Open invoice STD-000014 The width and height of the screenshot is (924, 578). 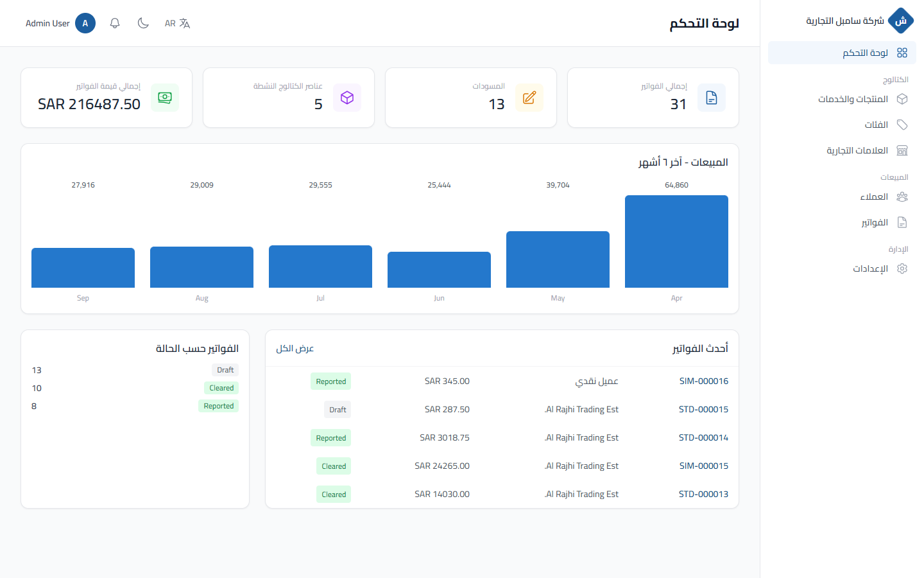tap(703, 437)
